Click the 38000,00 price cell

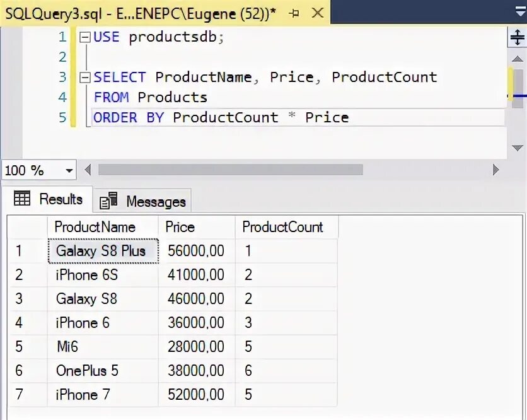[197, 371]
